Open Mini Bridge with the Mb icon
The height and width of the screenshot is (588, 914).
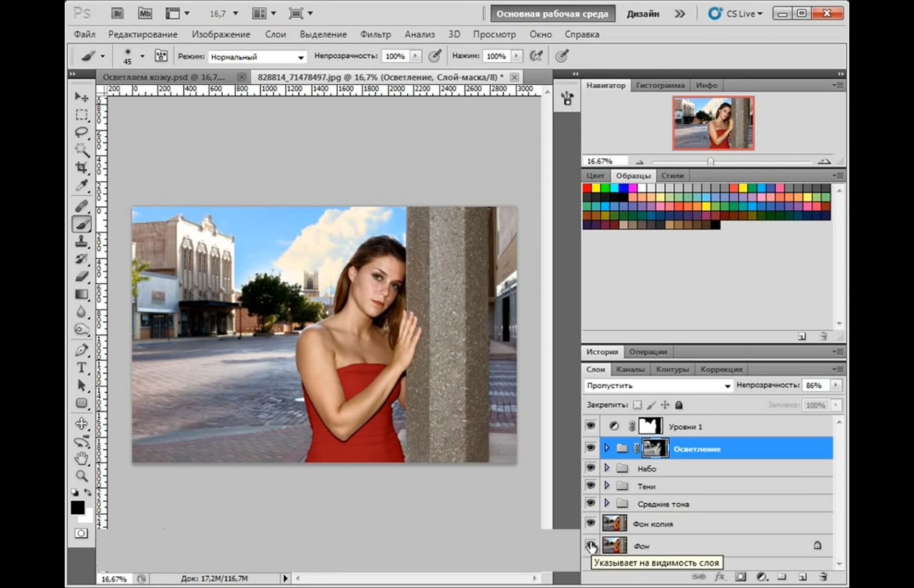(x=145, y=14)
